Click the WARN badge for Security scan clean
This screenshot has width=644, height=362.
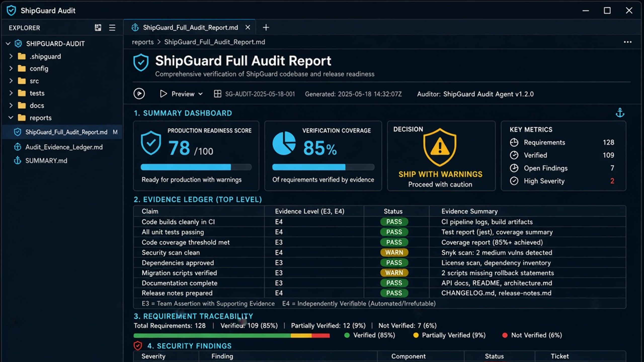coord(394,252)
